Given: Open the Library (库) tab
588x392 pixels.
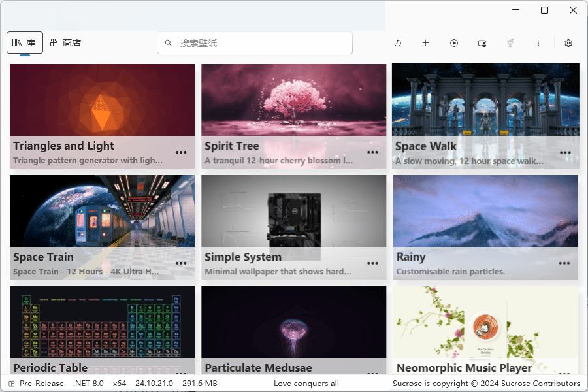Looking at the screenshot, I should 25,42.
